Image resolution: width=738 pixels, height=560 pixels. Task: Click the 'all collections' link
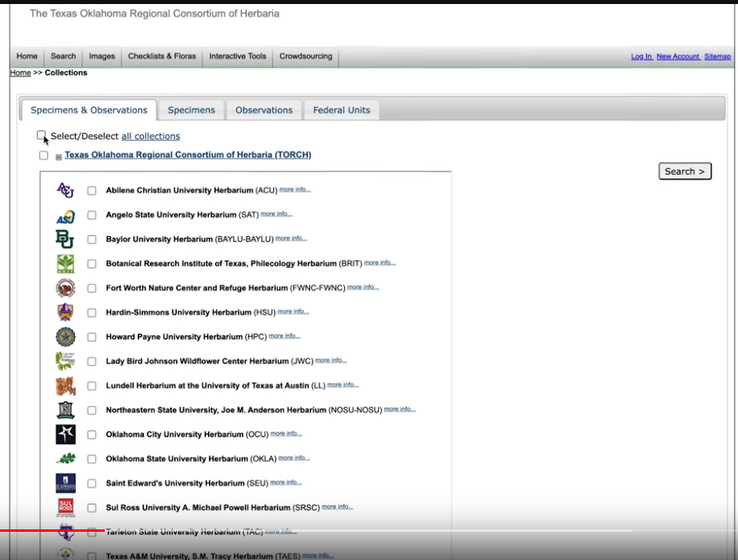[151, 136]
